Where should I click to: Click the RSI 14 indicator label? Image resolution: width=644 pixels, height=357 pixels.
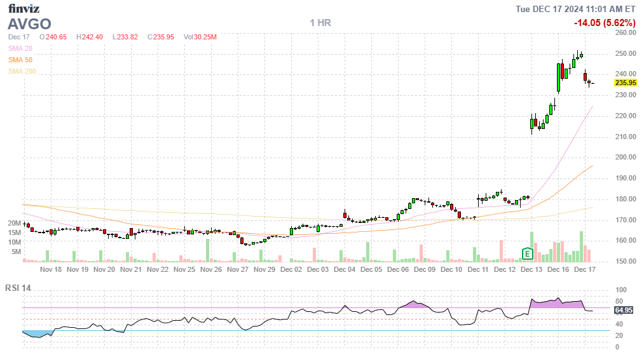click(x=18, y=288)
